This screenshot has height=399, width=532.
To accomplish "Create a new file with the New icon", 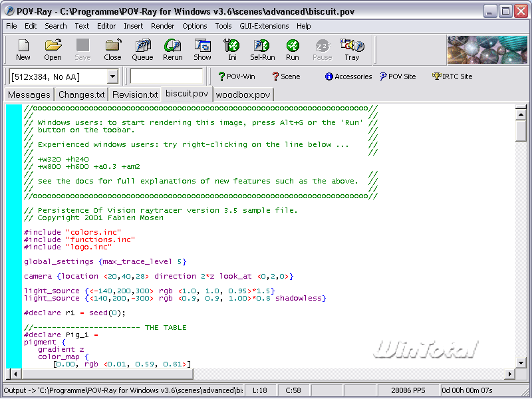I will [23, 49].
